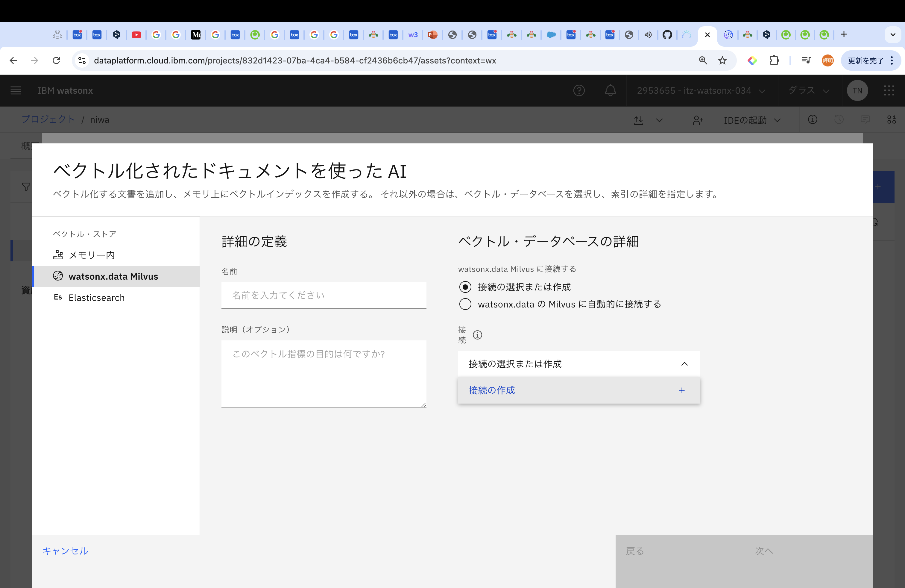
Task: Click the plus icon beside 接続の作成
Action: tap(682, 390)
